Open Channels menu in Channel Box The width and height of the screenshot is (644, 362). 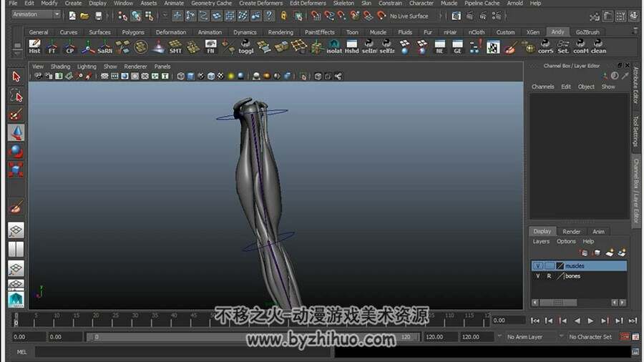(x=542, y=87)
